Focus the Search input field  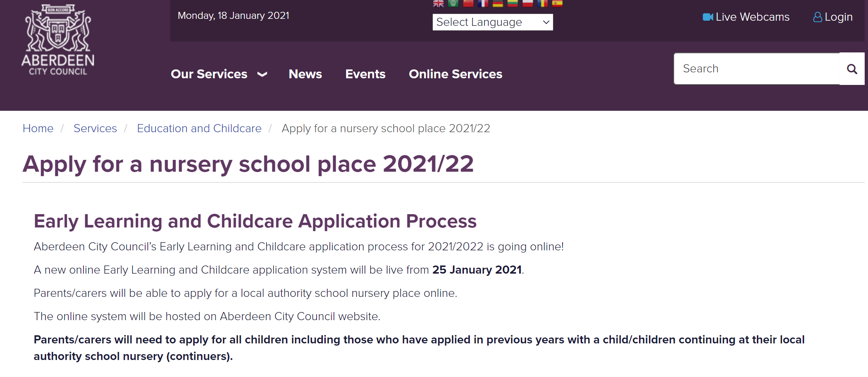[757, 69]
